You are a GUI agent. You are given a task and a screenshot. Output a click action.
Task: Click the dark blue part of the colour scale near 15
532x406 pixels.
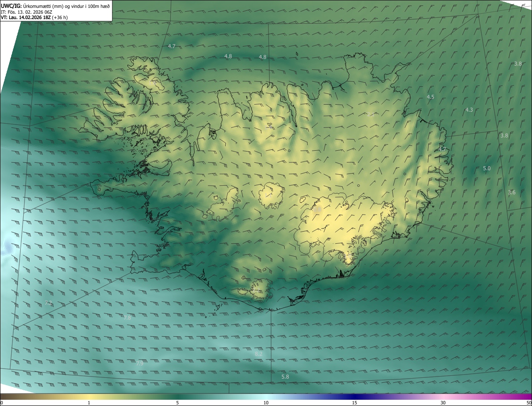[x=355, y=396]
